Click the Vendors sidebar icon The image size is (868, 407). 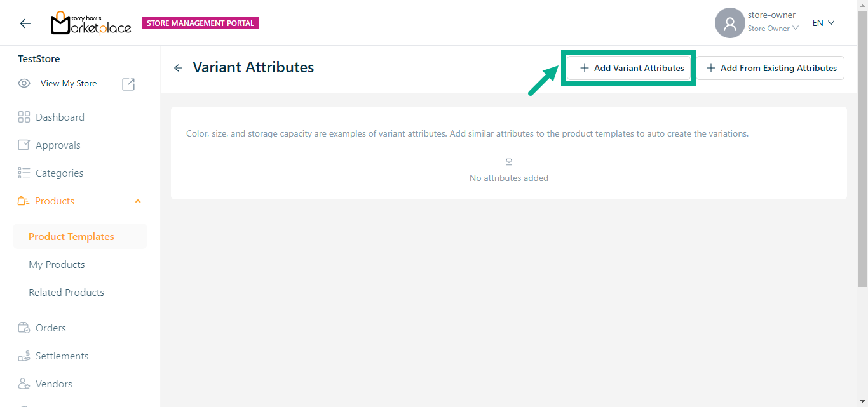24,384
